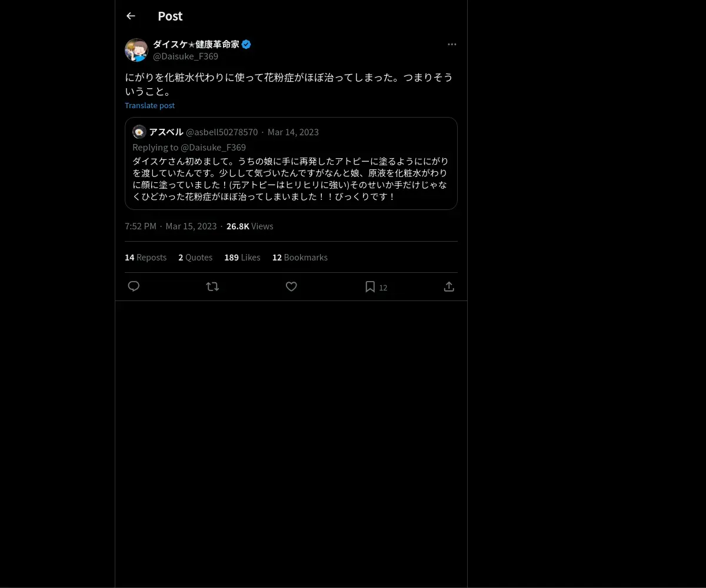Click the blue verified badge
Image resolution: width=706 pixels, height=588 pixels.
coord(247,44)
